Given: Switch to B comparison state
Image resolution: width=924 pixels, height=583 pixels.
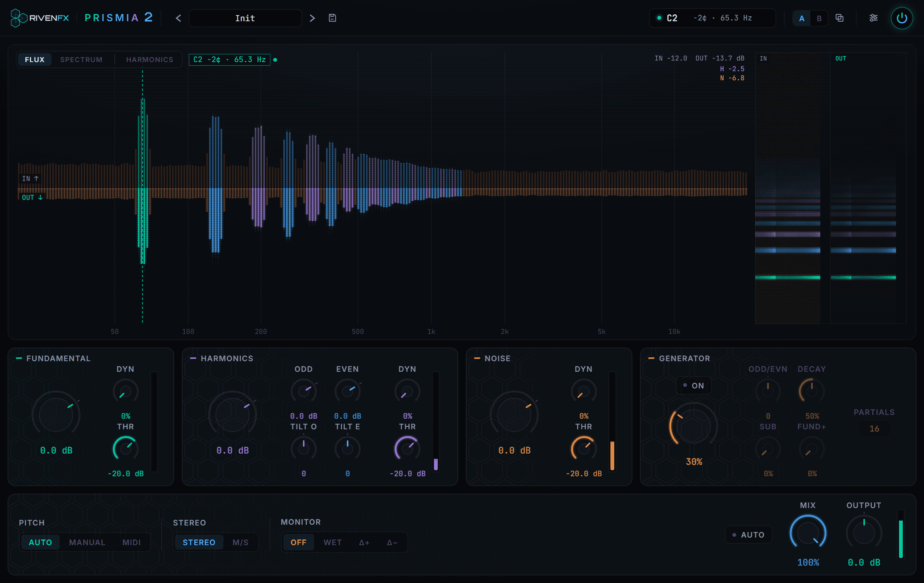Looking at the screenshot, I should (819, 19).
